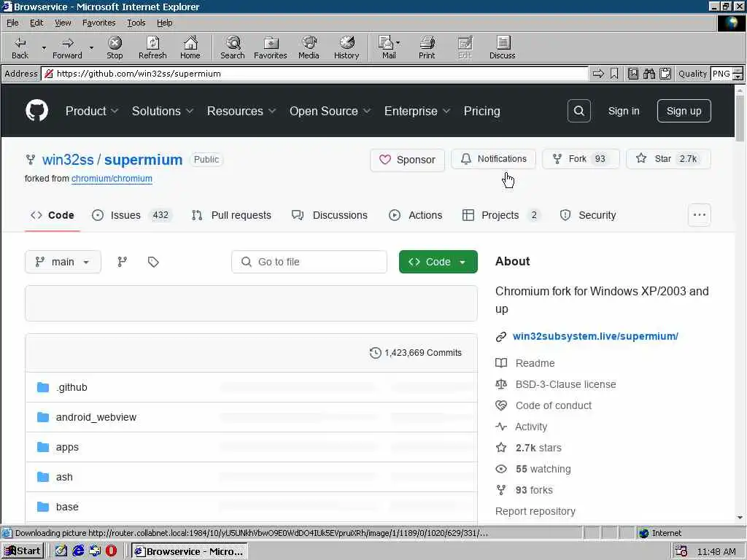Switch to the Actions tab

416,215
